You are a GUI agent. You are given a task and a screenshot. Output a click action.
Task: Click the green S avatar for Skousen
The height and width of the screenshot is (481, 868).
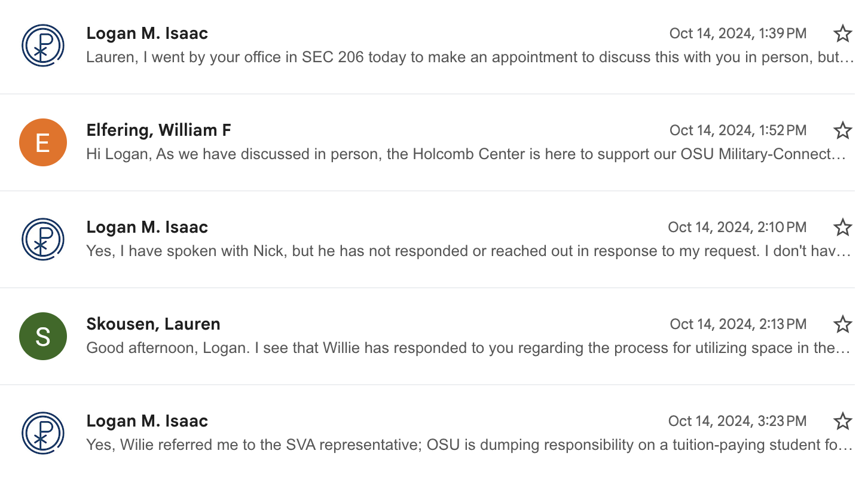pos(42,336)
